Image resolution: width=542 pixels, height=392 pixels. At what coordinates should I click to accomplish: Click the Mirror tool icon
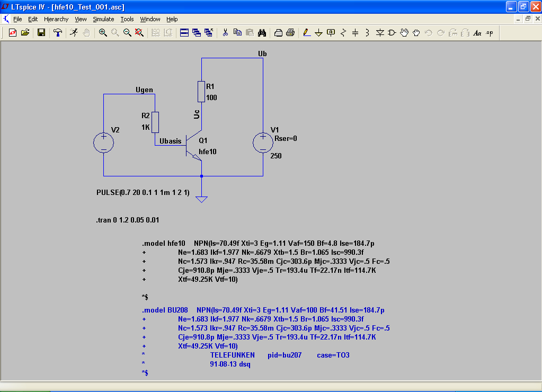click(x=465, y=33)
